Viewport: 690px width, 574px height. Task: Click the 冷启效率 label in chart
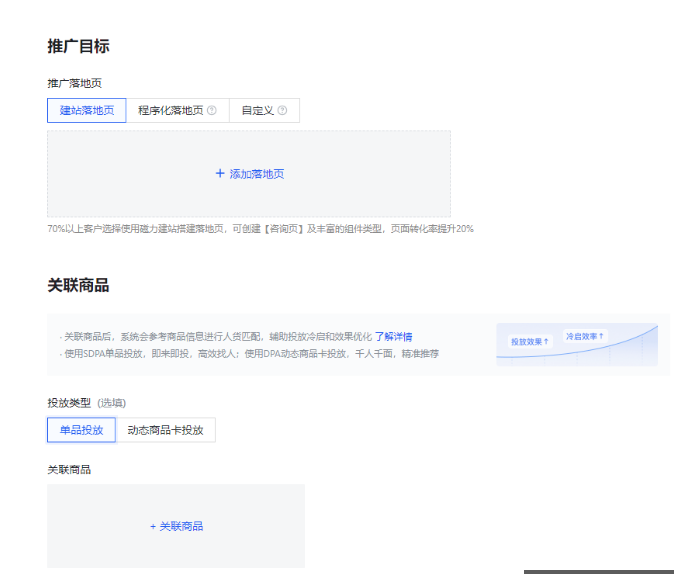(x=585, y=336)
